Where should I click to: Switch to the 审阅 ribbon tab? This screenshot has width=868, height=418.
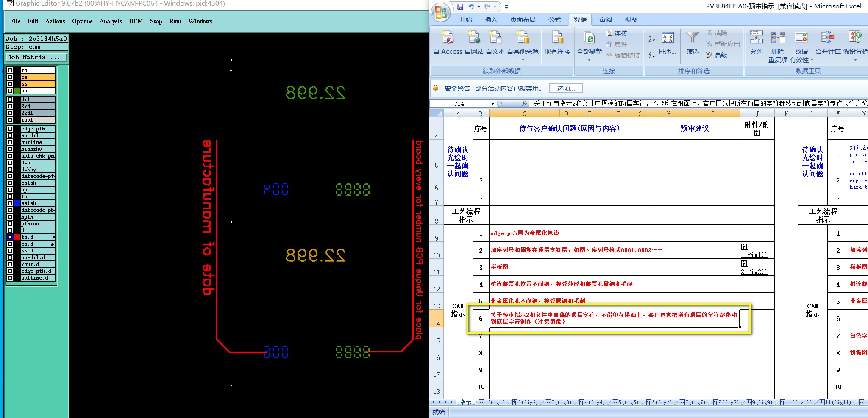point(605,20)
